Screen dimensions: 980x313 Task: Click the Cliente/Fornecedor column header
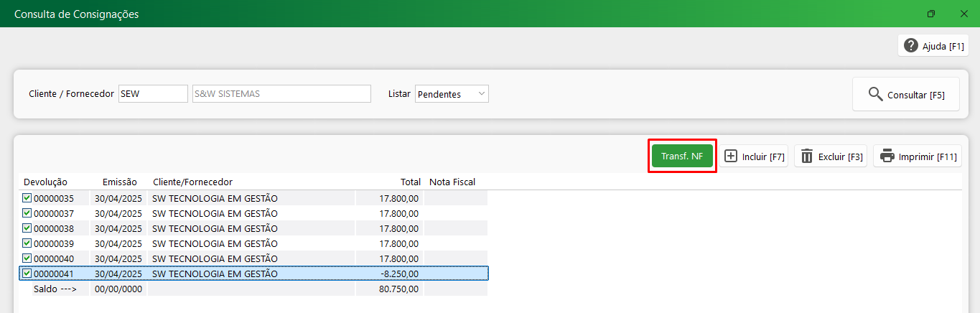(x=192, y=182)
